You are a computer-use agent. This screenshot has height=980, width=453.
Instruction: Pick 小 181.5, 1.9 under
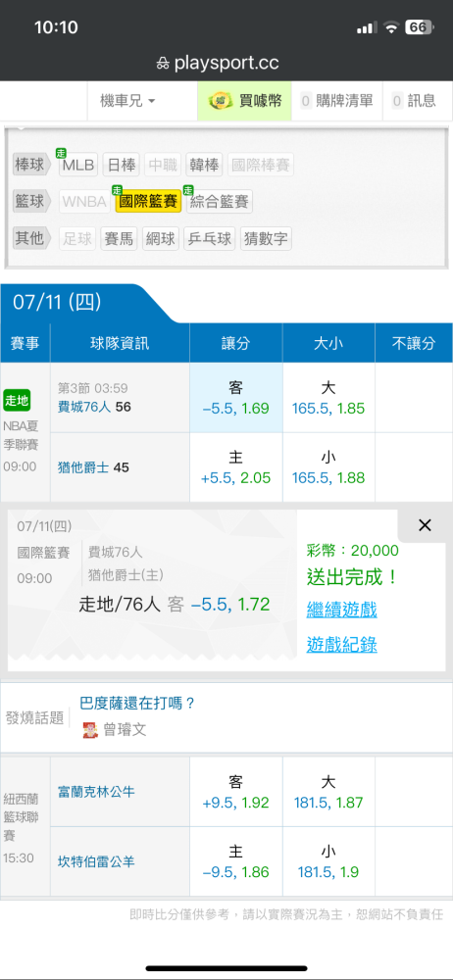point(328,861)
